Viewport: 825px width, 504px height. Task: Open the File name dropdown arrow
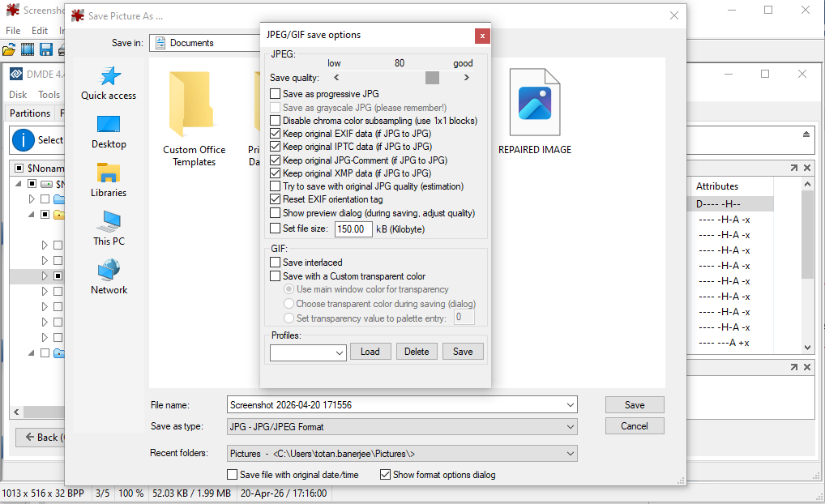(571, 405)
